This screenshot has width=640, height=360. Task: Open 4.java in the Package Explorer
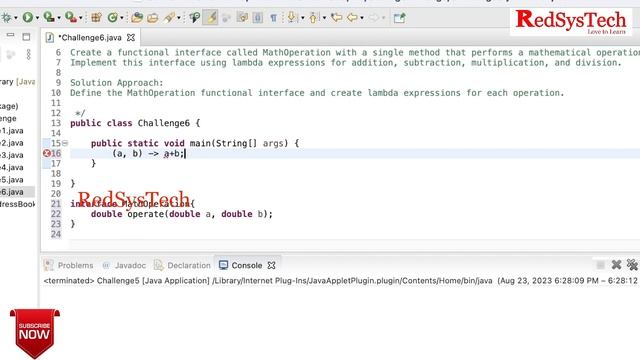click(12, 167)
